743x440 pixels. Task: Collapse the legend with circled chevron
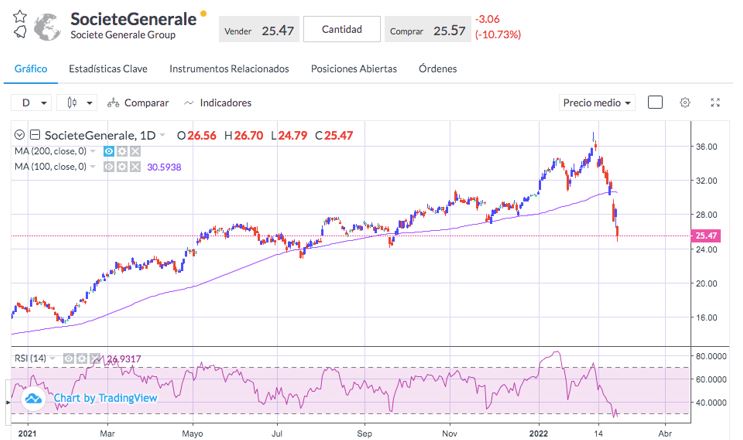(x=19, y=135)
